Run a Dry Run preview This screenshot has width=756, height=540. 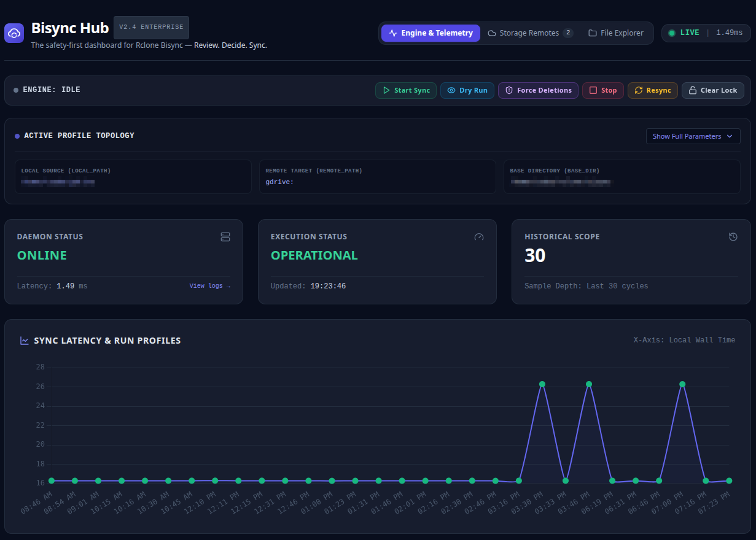coord(467,90)
